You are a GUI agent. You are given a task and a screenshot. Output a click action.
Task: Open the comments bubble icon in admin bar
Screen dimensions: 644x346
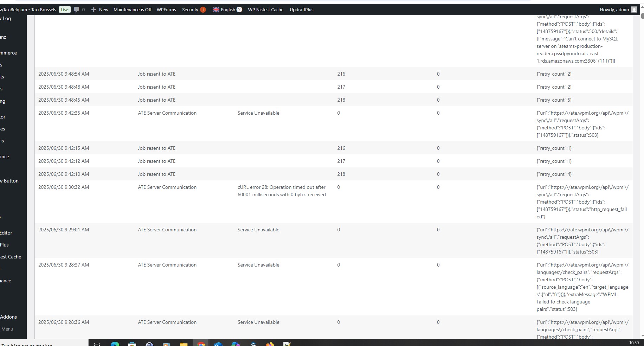(76, 9)
